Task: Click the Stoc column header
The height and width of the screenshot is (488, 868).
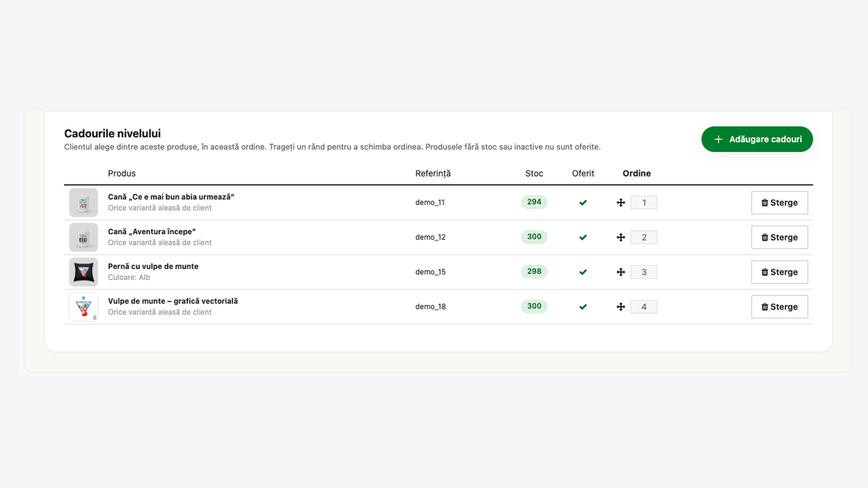Action: tap(534, 173)
